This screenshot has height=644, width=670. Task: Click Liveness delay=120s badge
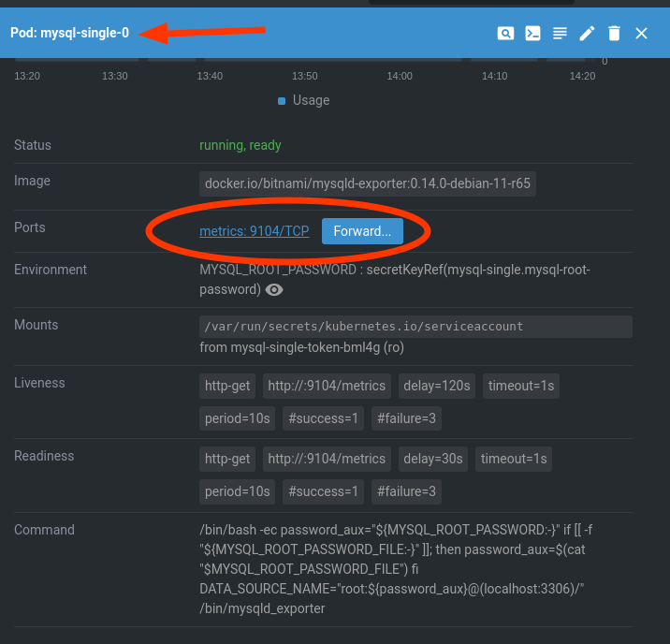(x=437, y=386)
